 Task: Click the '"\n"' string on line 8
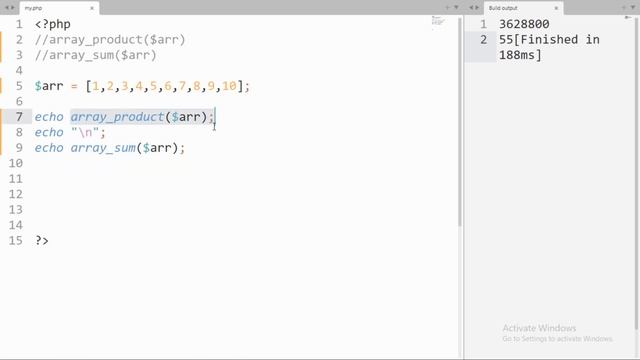[x=85, y=133]
